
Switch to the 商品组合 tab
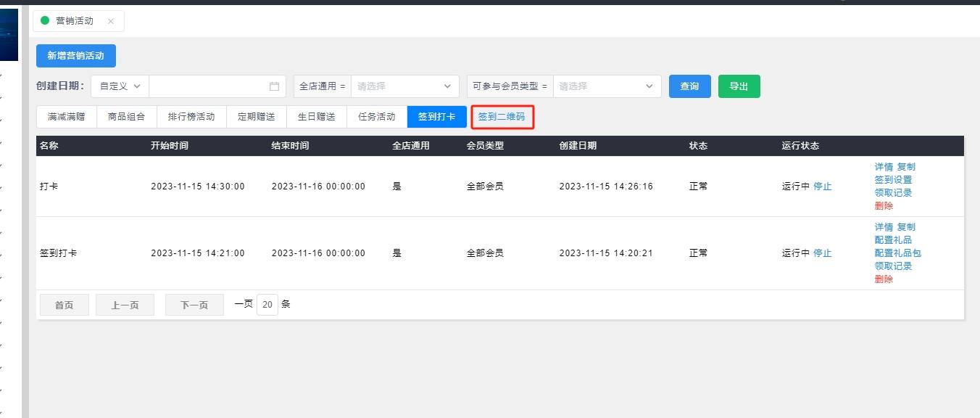pyautogui.click(x=126, y=117)
